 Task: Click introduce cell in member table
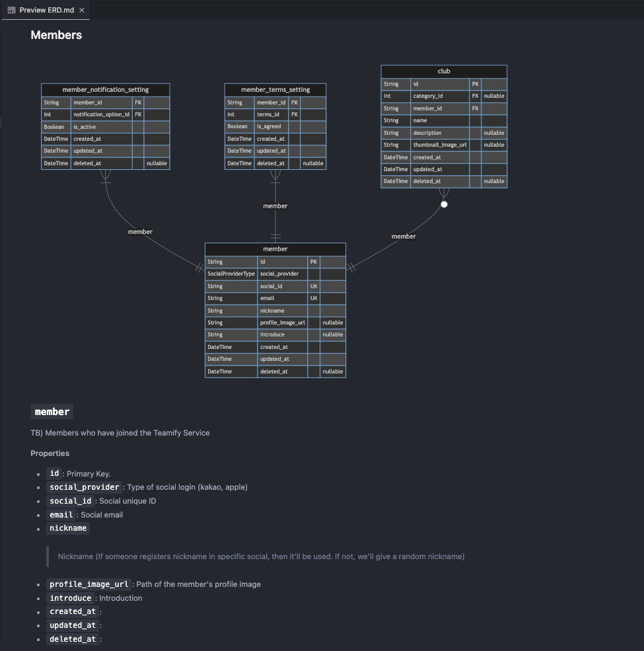tap(283, 334)
